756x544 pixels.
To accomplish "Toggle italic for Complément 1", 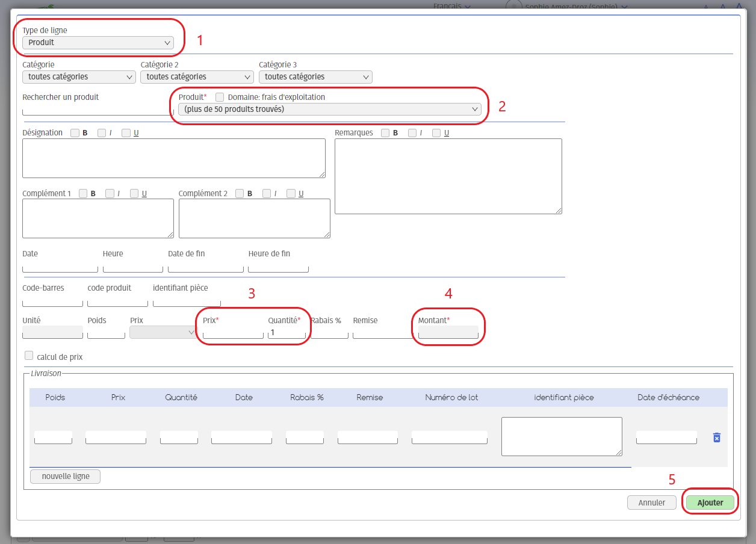I will point(110,194).
